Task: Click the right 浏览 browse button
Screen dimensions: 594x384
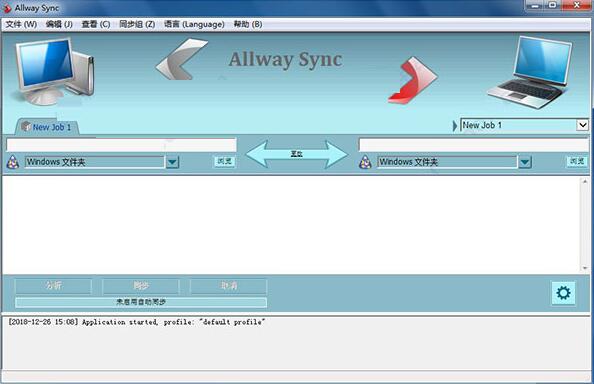Action: 577,161
